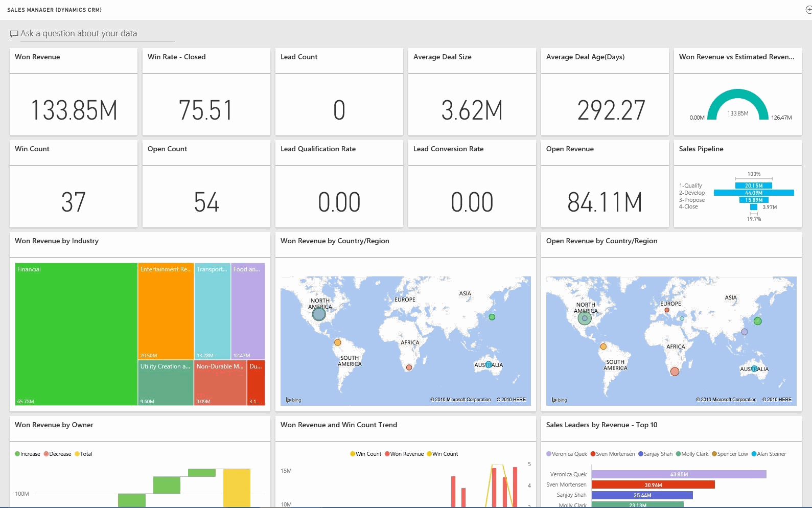Click the Won Revenue and Win Count Trend title

pos(339,425)
